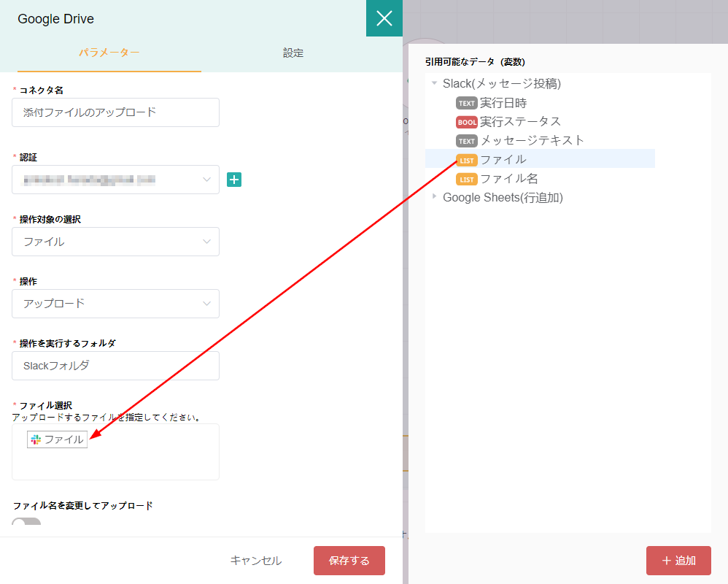Switch to the パラメーター tab
Viewport: 728px width, 584px height.
click(109, 53)
